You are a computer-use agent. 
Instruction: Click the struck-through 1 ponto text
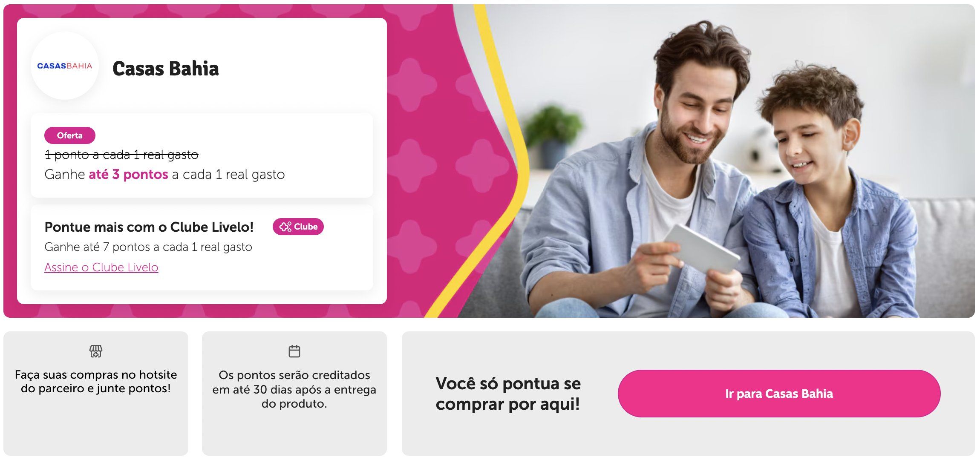coord(121,155)
